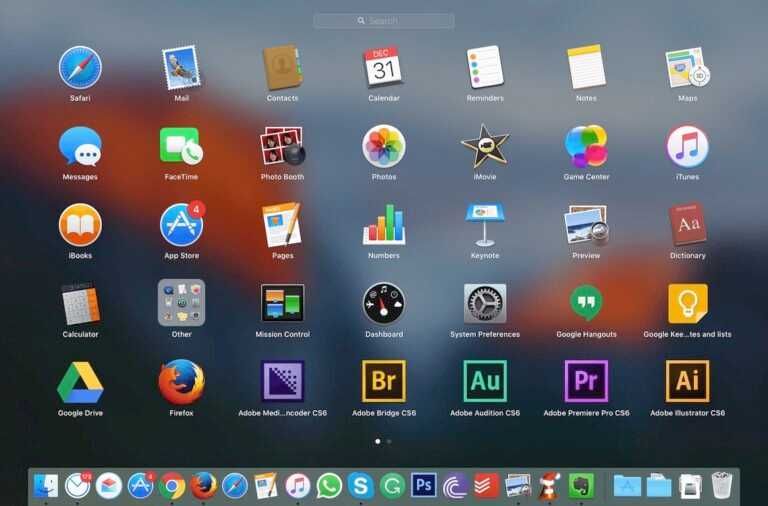Screen dimensions: 768x506
Task: Open the Messages app
Action: 80,146
